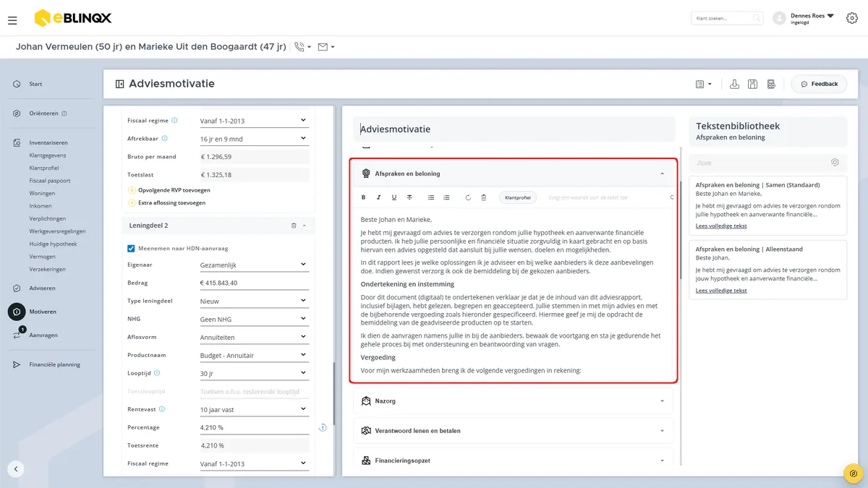Toggle italic formatting in the text editor
This screenshot has width=868, height=488.
378,197
